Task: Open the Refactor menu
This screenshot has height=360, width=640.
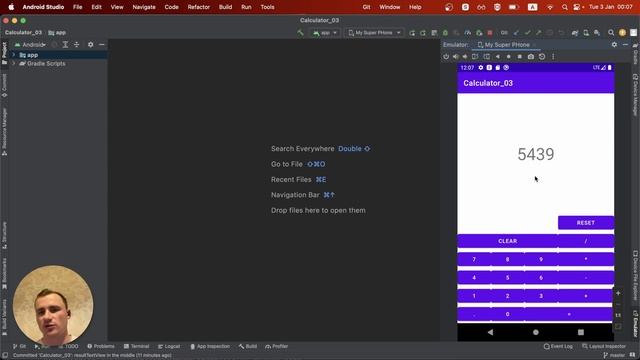Action: pyautogui.click(x=199, y=7)
